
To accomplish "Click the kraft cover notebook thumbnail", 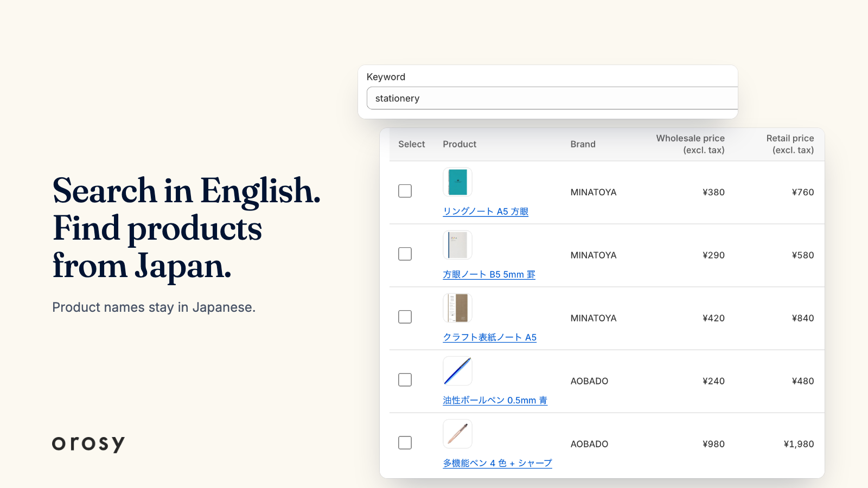I will (457, 307).
